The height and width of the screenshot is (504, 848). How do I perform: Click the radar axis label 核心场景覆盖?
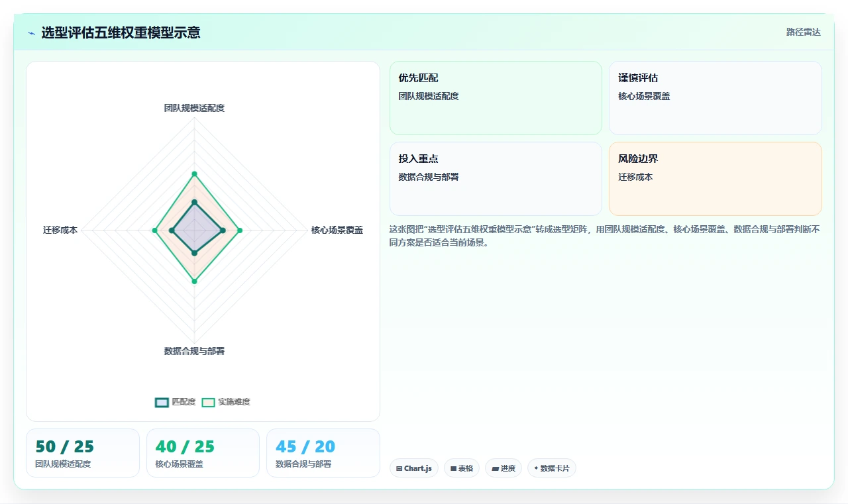[x=337, y=230]
